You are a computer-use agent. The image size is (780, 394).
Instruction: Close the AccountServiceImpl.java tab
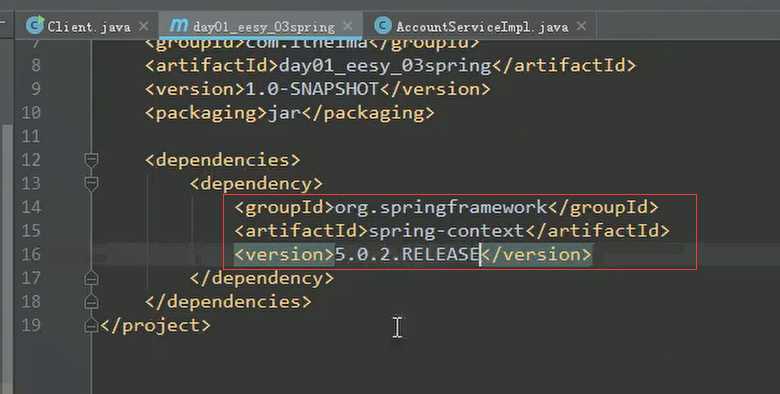click(x=581, y=25)
